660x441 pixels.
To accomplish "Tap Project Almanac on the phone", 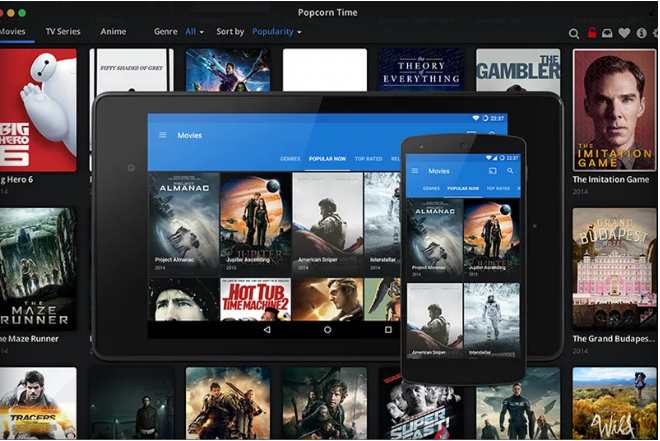I will click(435, 238).
